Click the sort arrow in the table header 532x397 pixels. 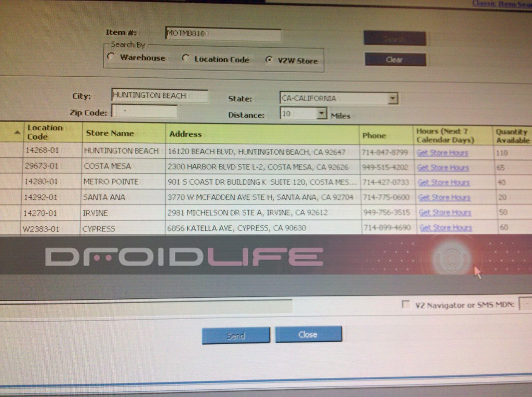[x=17, y=132]
